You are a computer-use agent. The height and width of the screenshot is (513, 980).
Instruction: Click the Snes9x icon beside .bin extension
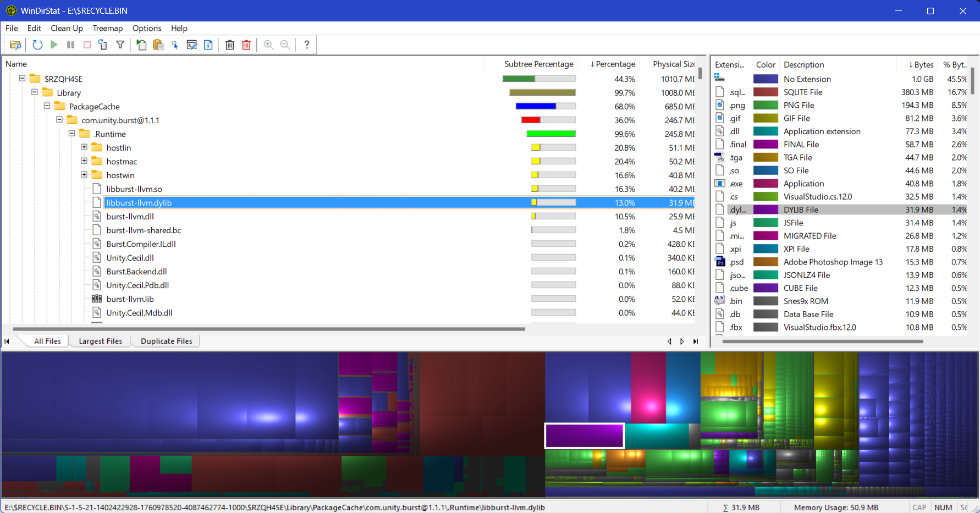pos(720,301)
